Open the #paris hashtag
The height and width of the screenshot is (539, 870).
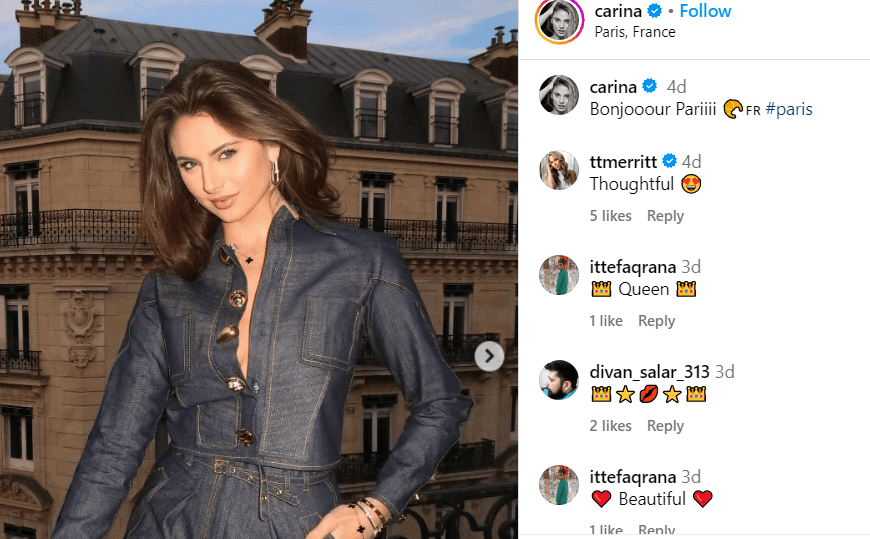788,109
